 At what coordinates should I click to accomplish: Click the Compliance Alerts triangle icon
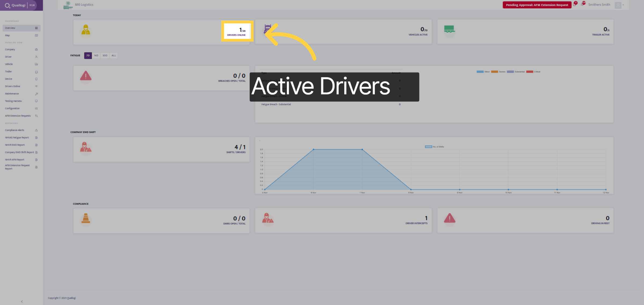pos(36,130)
